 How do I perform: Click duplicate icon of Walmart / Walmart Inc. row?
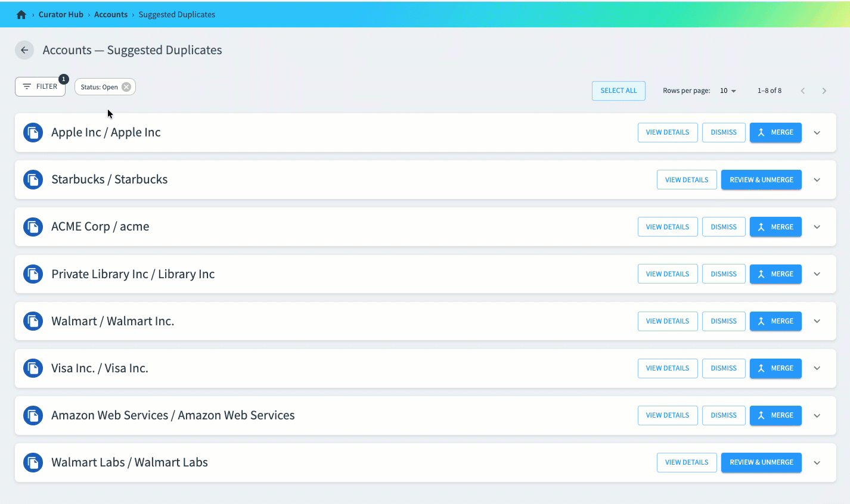(x=33, y=321)
